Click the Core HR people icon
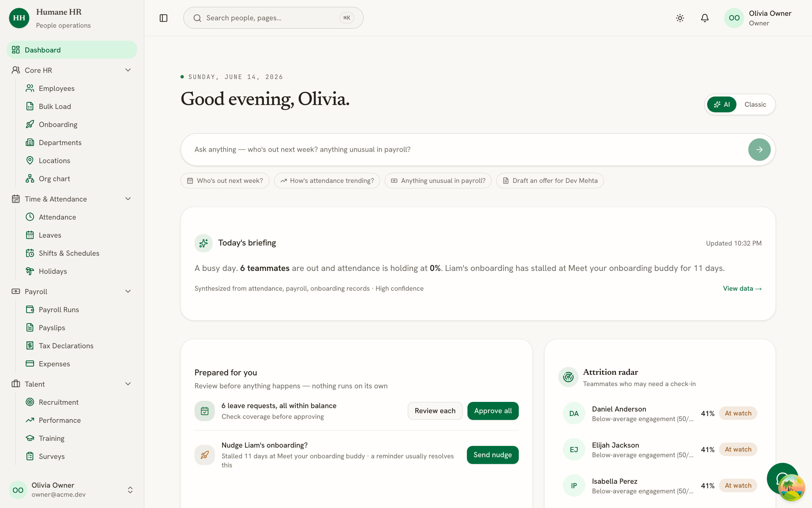Viewport: 812px width, 508px height. tap(16, 70)
